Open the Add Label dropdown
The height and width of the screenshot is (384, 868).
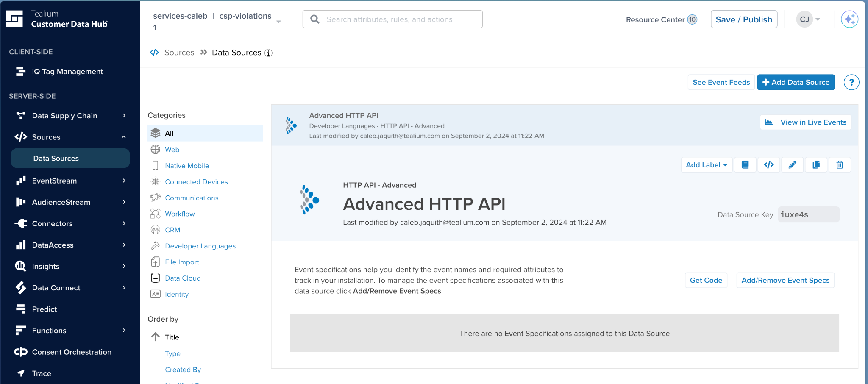(x=707, y=165)
